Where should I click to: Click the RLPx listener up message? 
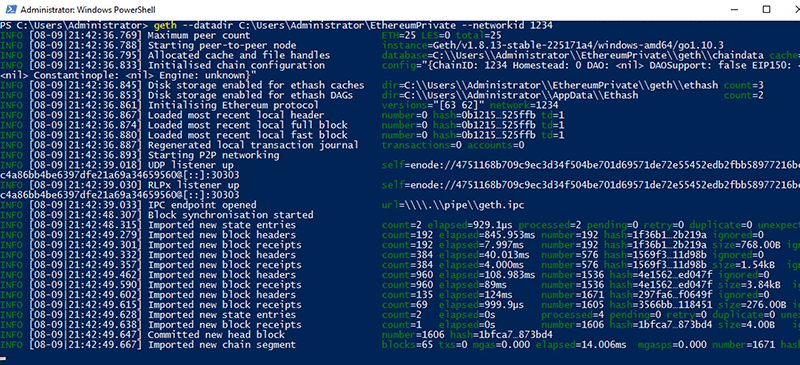click(193, 185)
